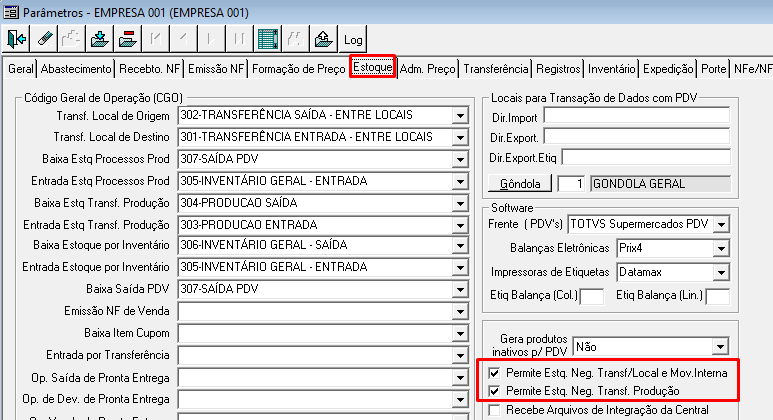
Task: Open the Formação de Preço tab
Action: (298, 69)
